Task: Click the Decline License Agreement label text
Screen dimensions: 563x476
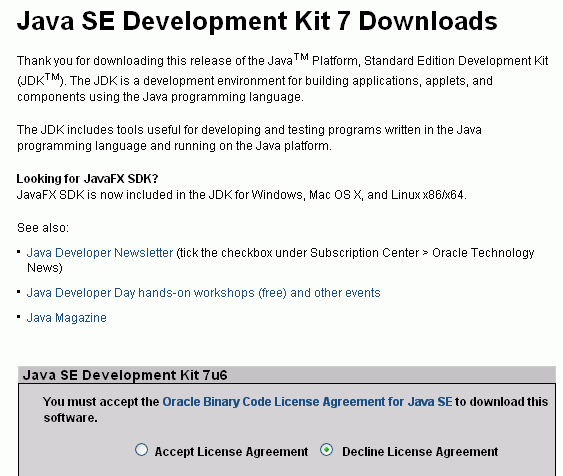Action: click(420, 452)
